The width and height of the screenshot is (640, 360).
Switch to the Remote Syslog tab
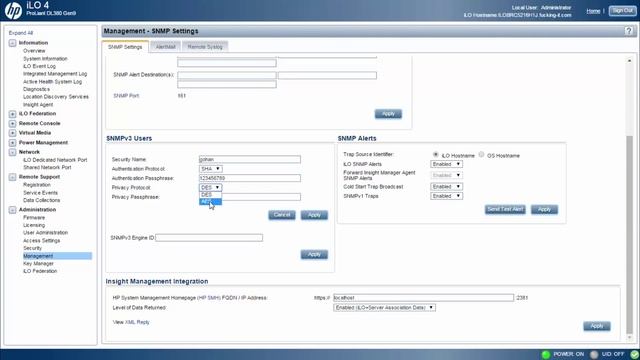205,47
